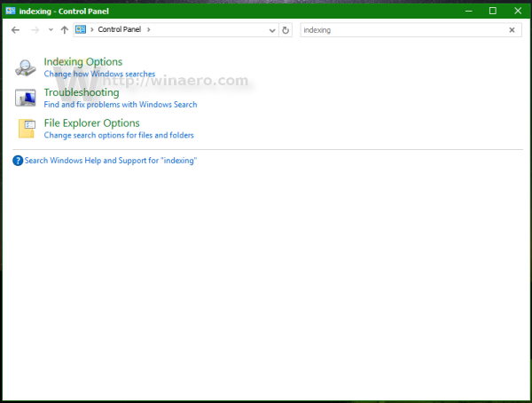Viewport: 532px width, 403px height.
Task: Expand the chevron after Control Panel
Action: [x=149, y=29]
